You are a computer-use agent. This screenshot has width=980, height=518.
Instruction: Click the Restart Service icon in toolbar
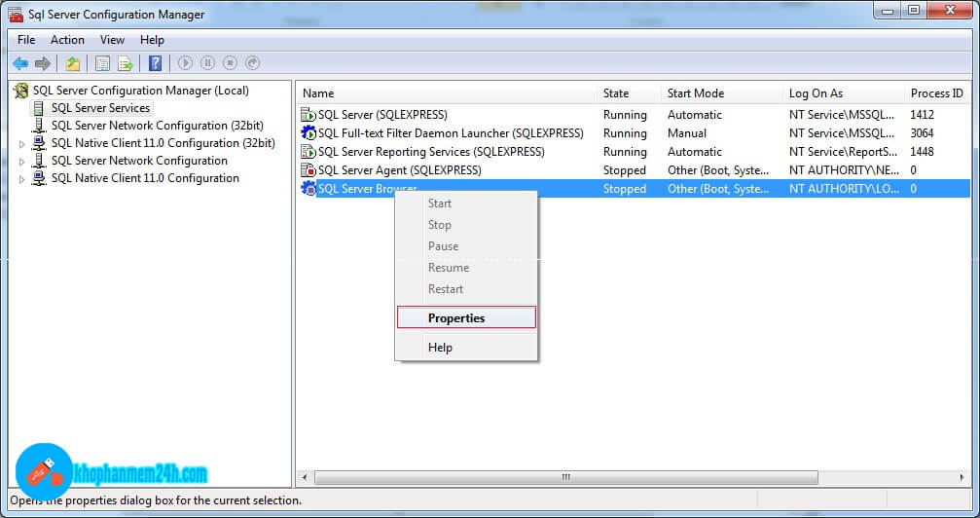(253, 63)
